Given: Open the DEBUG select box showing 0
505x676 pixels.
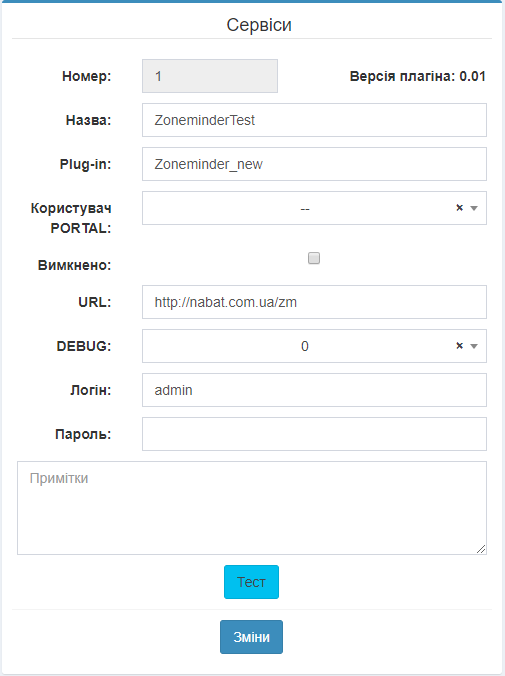Looking at the screenshot, I should click(314, 346).
